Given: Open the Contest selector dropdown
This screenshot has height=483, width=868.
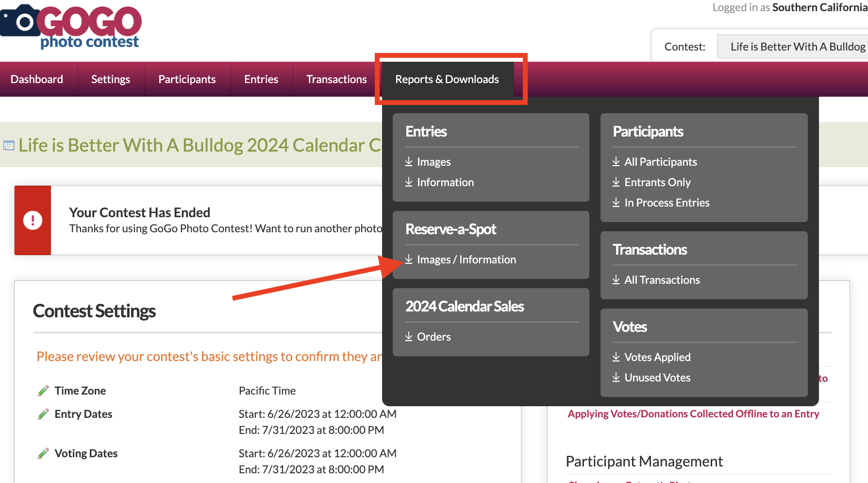Looking at the screenshot, I should (792, 47).
